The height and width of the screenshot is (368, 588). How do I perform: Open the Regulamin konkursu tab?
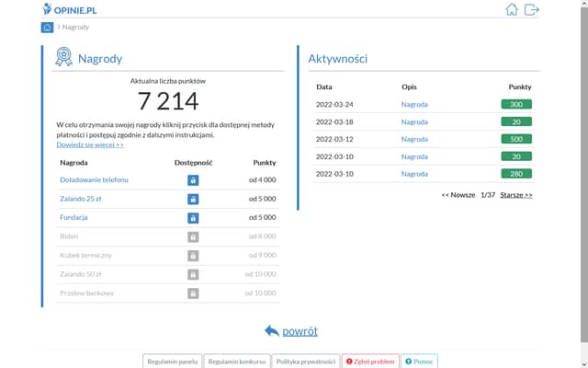click(237, 362)
